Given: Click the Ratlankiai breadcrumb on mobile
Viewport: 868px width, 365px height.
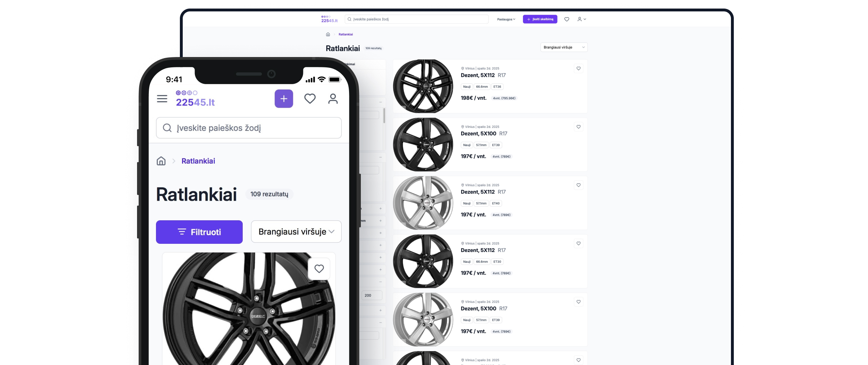Looking at the screenshot, I should (198, 161).
